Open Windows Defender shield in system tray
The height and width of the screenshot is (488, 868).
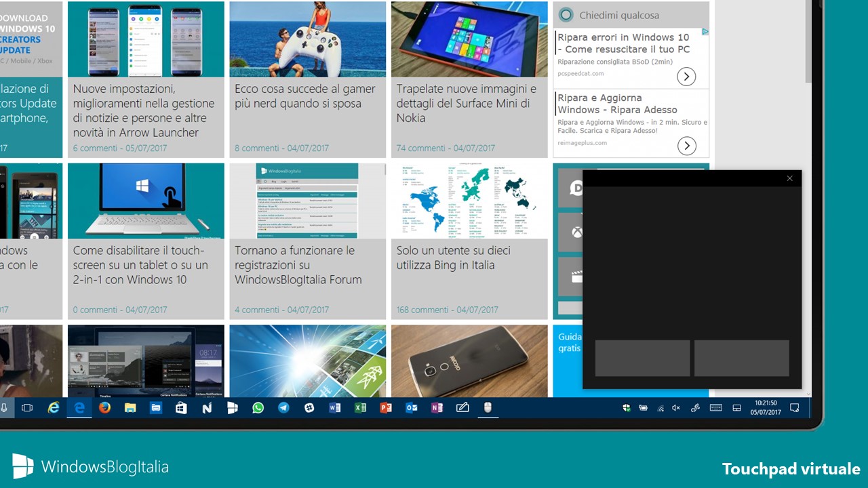627,408
